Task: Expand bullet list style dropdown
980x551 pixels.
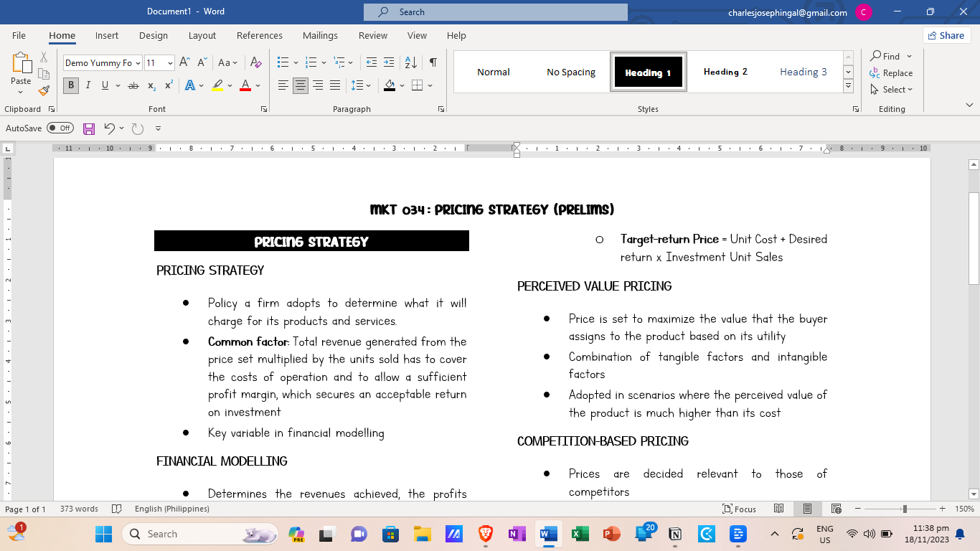Action: coord(296,63)
